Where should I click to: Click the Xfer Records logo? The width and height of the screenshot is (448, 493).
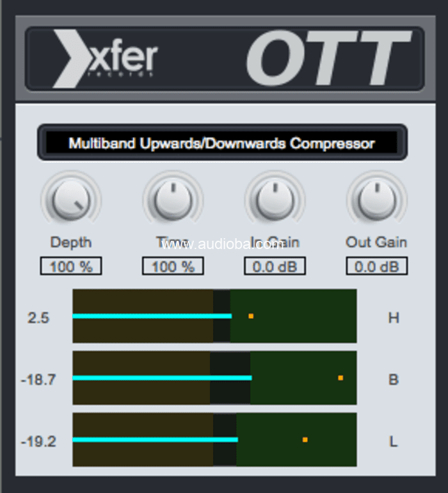[105, 59]
